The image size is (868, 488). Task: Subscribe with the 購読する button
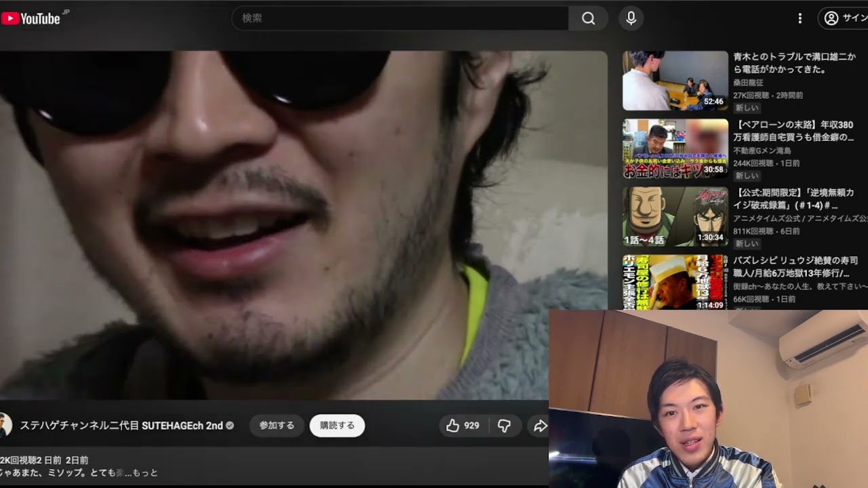pyautogui.click(x=337, y=426)
